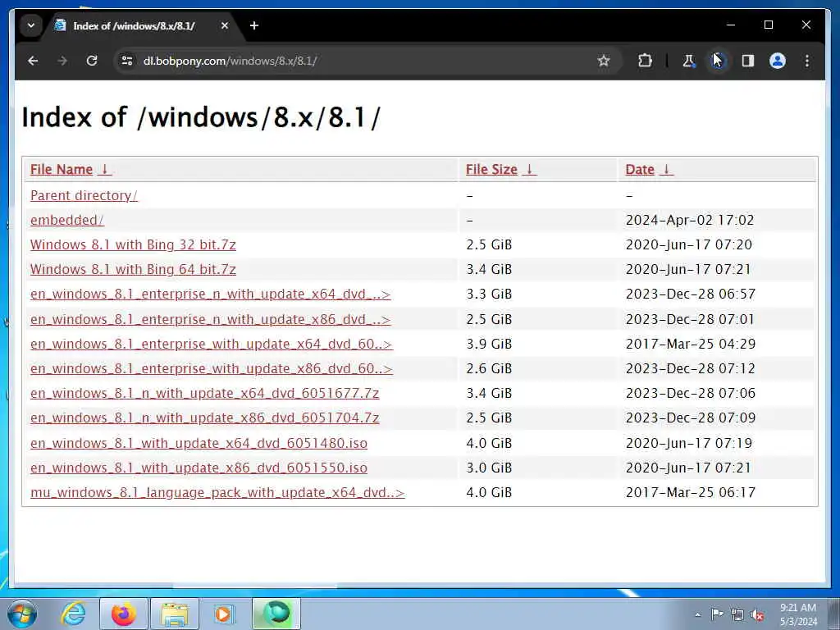This screenshot has width=840, height=630.
Task: Download n_with_update_x64_dvd_6051677.7z
Action: [x=204, y=393]
